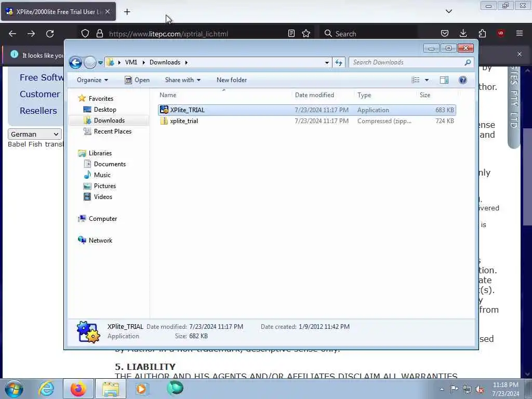
Task: Click the change view icon
Action: pos(416,80)
